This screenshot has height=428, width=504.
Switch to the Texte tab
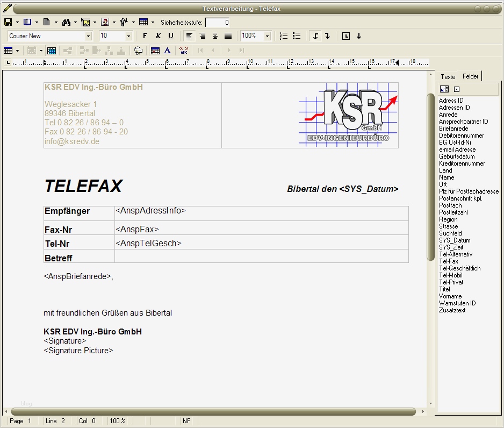click(x=448, y=76)
